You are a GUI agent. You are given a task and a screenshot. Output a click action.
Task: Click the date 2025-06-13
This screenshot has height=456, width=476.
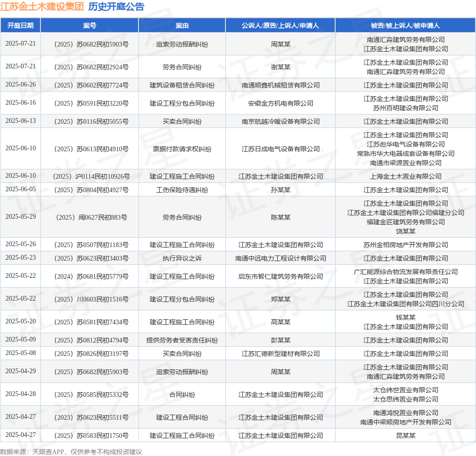20,121
